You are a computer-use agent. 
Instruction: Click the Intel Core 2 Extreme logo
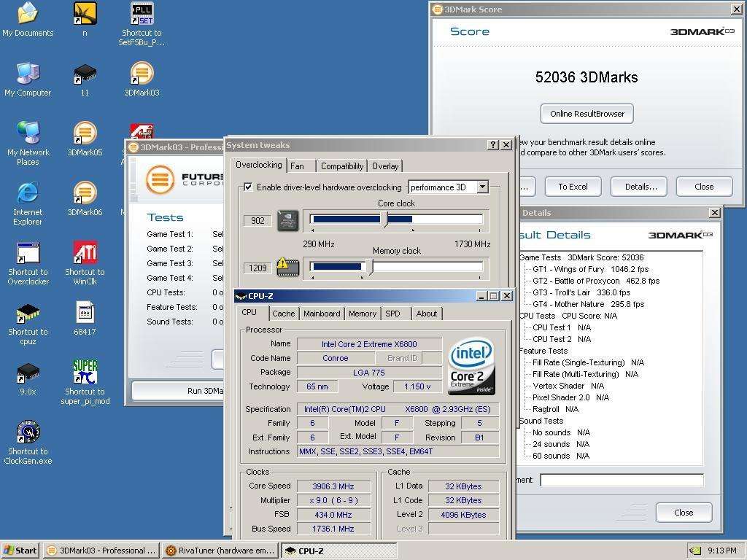click(x=471, y=366)
